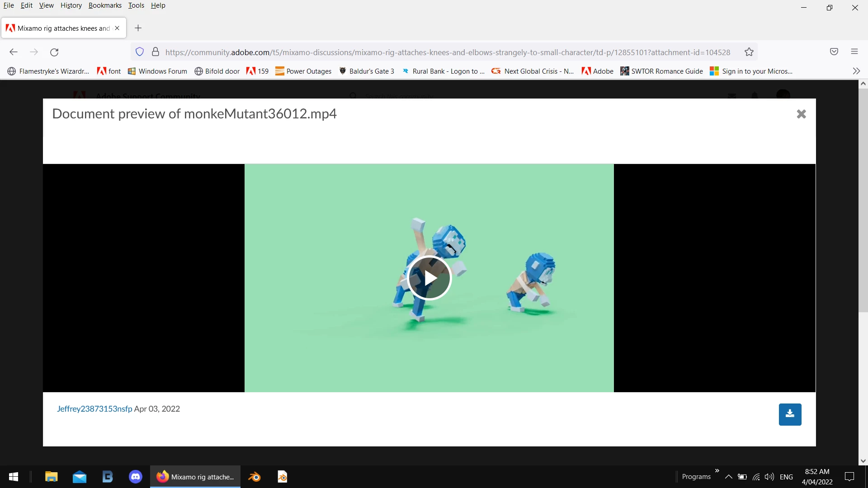Open a new browser tab
This screenshot has width=868, height=488.
[x=138, y=28]
